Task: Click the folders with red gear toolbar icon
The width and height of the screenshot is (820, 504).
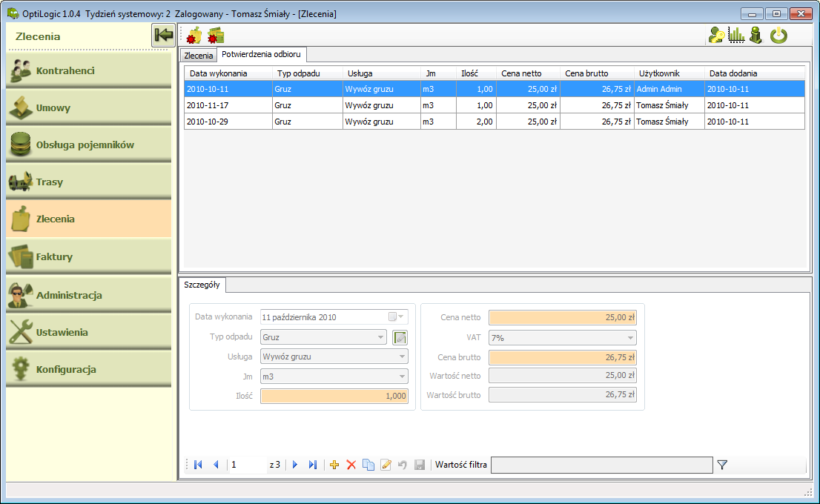Action: click(216, 36)
